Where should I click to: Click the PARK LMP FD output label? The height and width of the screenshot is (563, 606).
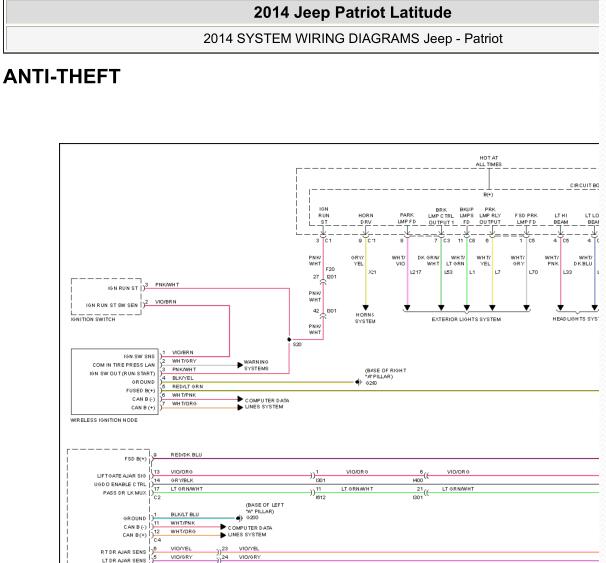point(407,218)
